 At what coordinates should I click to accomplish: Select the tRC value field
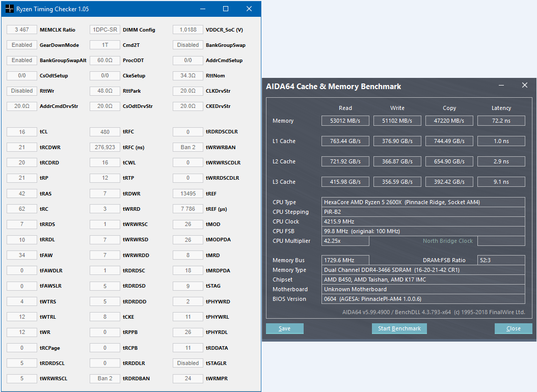(x=22, y=209)
